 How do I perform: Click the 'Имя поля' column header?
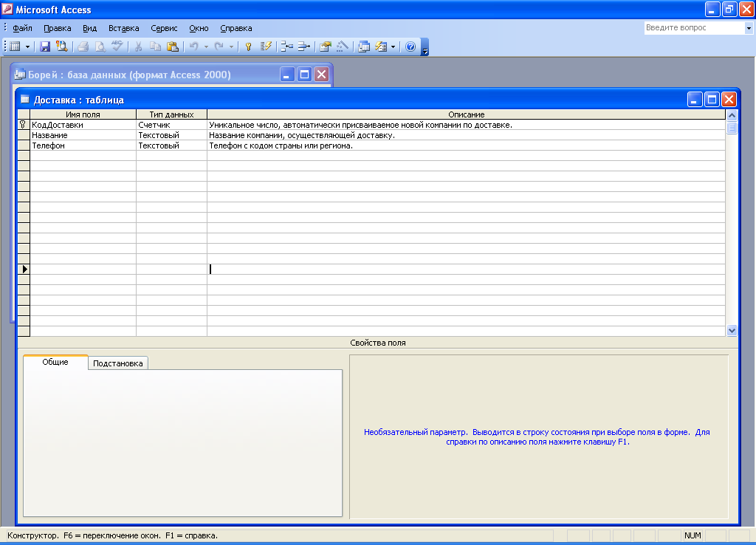point(83,114)
